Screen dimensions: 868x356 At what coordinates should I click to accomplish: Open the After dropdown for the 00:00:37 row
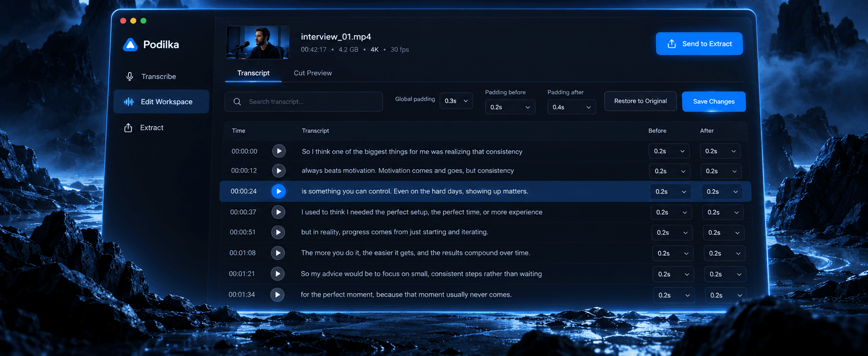pyautogui.click(x=723, y=213)
